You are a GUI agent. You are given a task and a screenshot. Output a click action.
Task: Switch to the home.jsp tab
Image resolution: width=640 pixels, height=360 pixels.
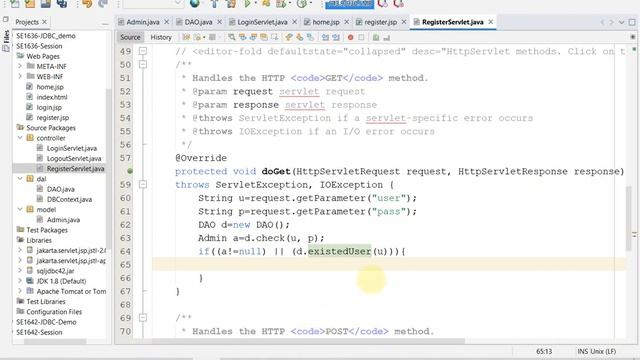(326, 22)
